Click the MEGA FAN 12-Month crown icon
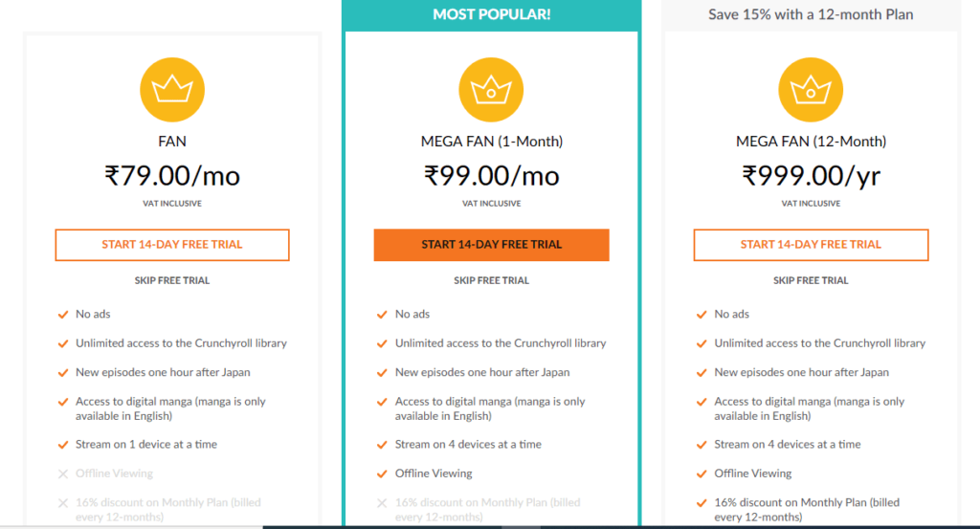980x529 pixels. tap(811, 90)
